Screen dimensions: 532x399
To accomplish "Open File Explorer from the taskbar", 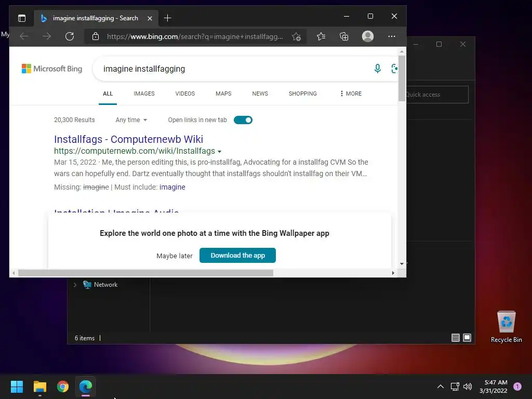I will 39,387.
